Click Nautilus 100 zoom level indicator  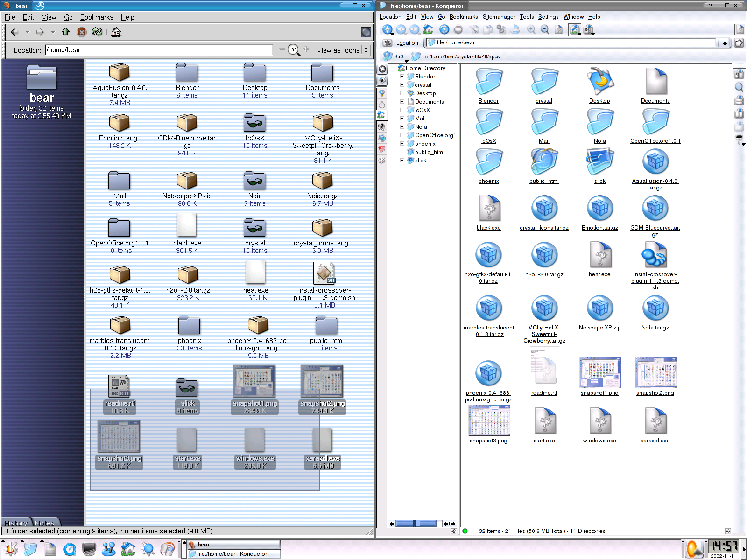click(293, 49)
